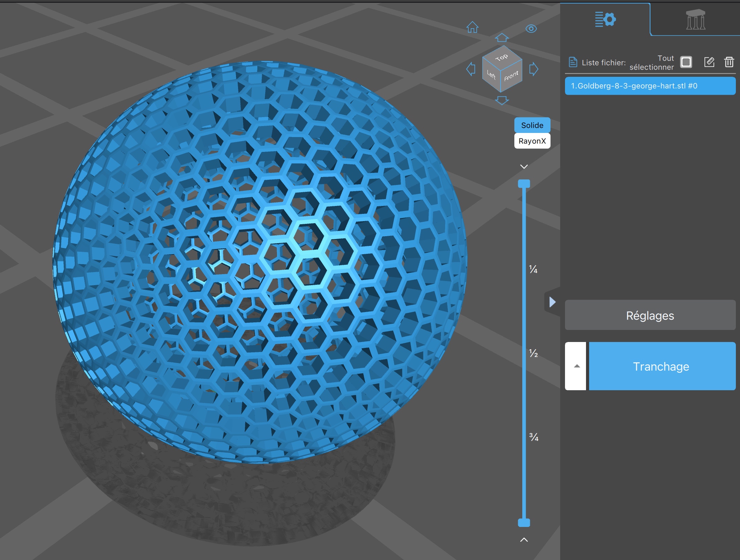Switch to Solide display mode
This screenshot has height=560, width=740.
coord(532,125)
